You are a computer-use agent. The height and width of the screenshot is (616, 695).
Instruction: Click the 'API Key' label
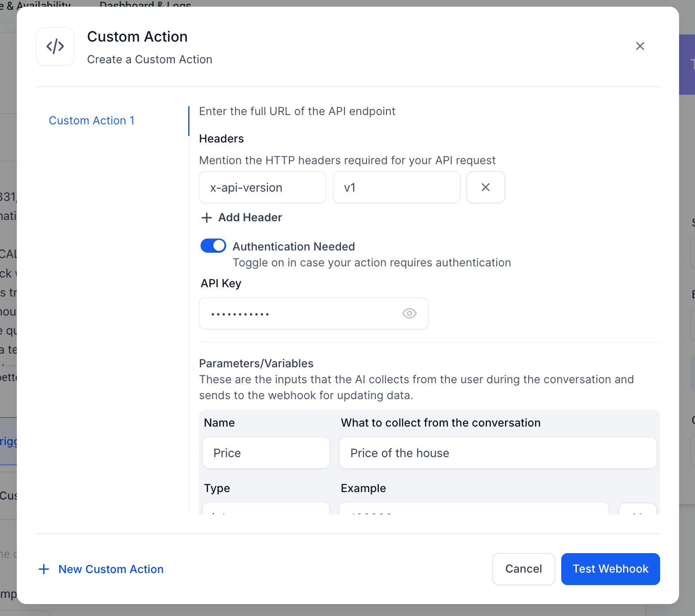(x=221, y=283)
